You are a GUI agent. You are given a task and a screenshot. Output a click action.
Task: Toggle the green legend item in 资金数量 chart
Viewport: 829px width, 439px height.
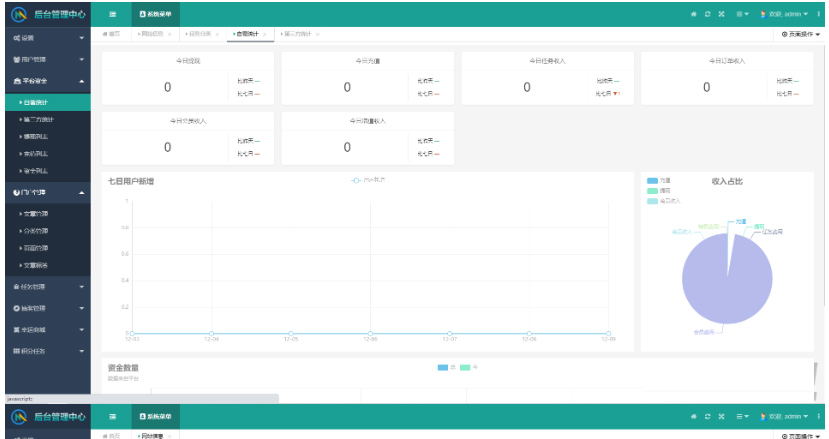pos(466,368)
